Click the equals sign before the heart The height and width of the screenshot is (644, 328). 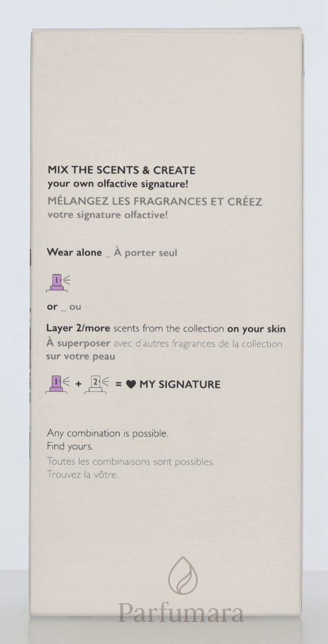[x=118, y=386]
